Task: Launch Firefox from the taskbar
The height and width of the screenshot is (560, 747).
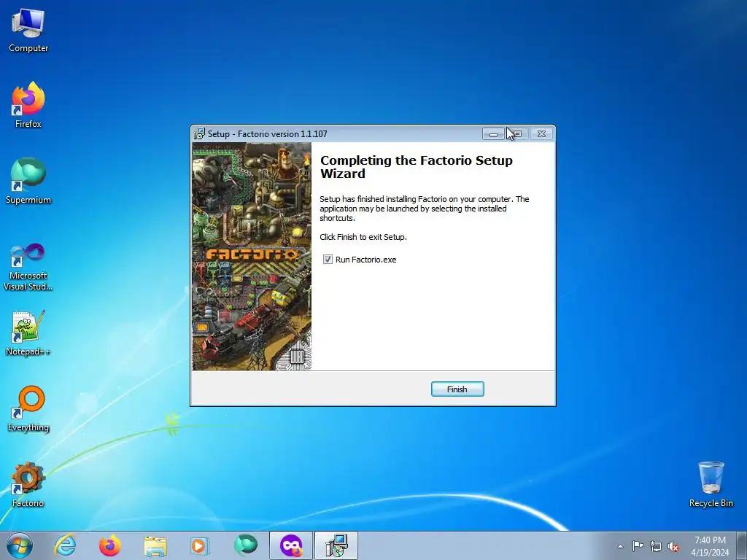Action: point(109,545)
